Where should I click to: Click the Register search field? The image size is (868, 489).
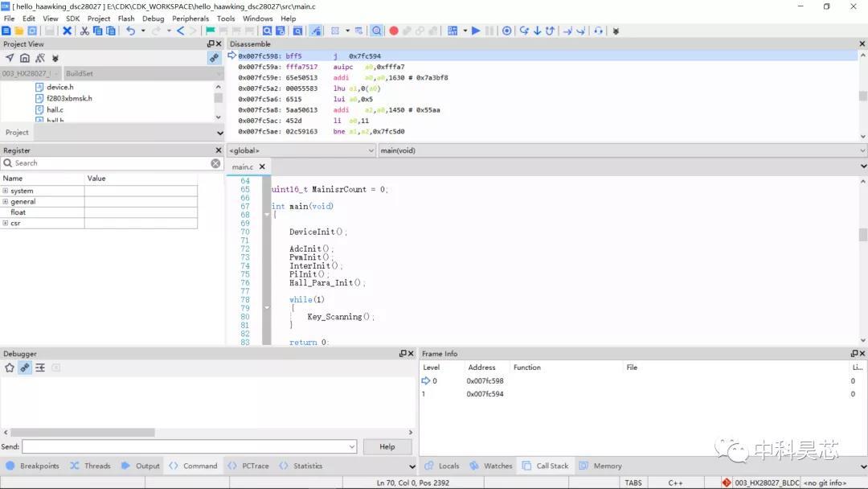click(111, 163)
